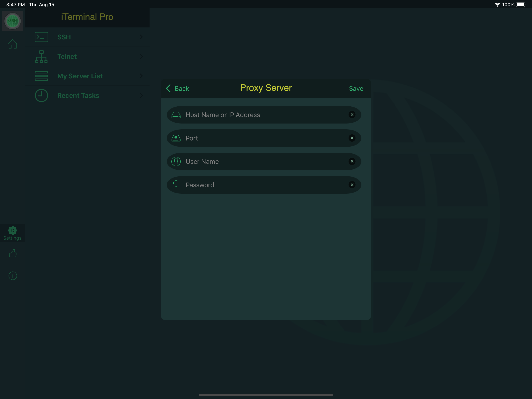532x399 pixels.
Task: Go Back from Proxy Server dialog
Action: (178, 89)
